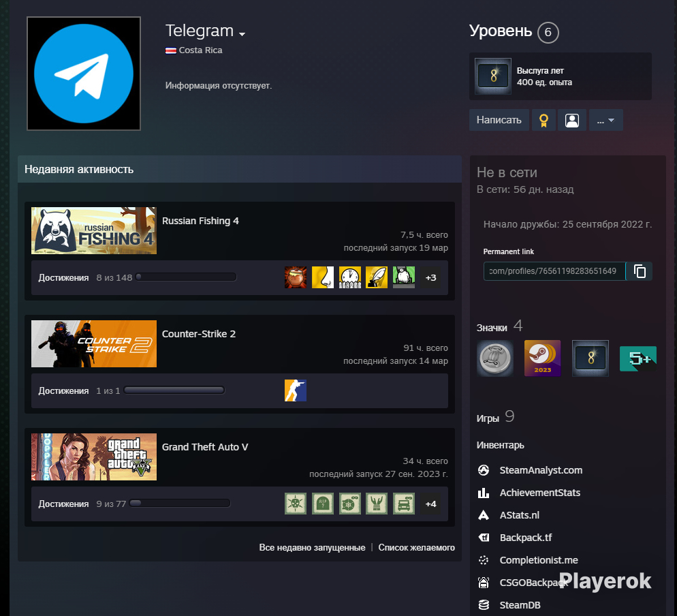Select the В сети: 56 дн. назад status
677x616 pixels.
click(525, 189)
